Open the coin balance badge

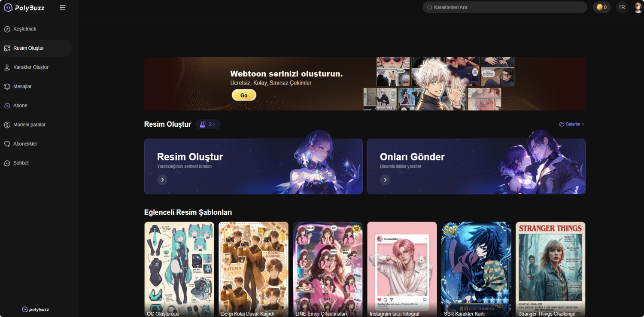click(x=601, y=7)
